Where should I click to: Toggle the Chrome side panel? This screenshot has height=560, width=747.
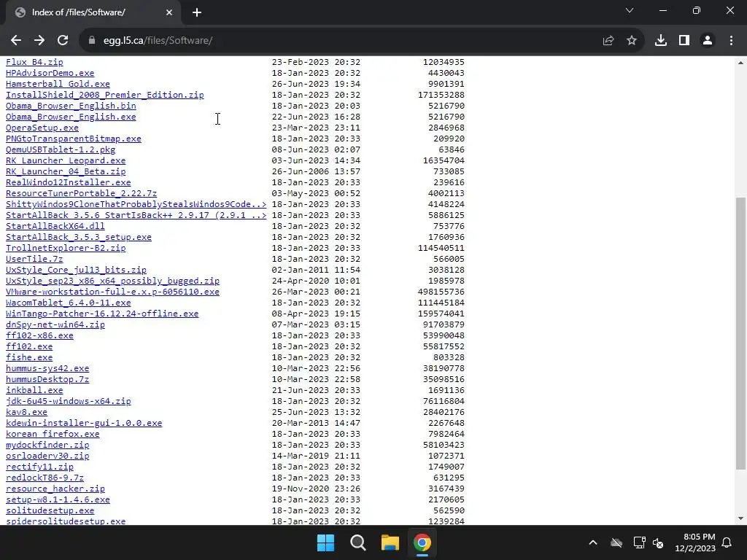coord(684,41)
